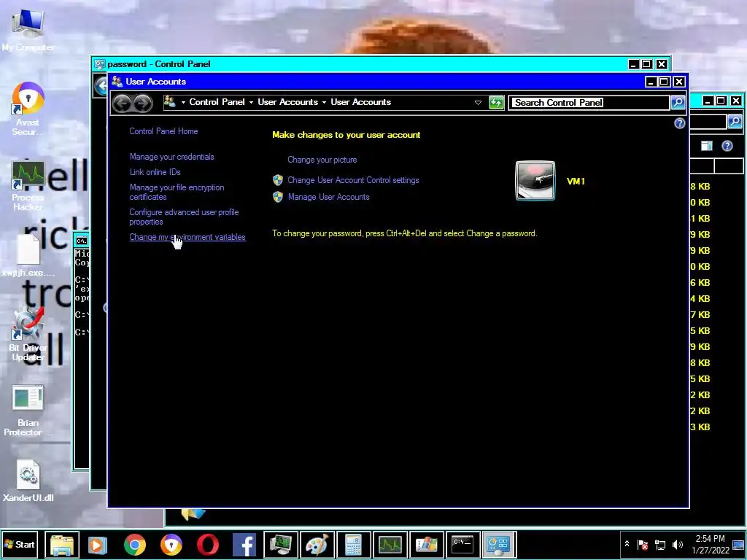
Task: Select XanderUI.dll file on desktop
Action: click(x=28, y=481)
